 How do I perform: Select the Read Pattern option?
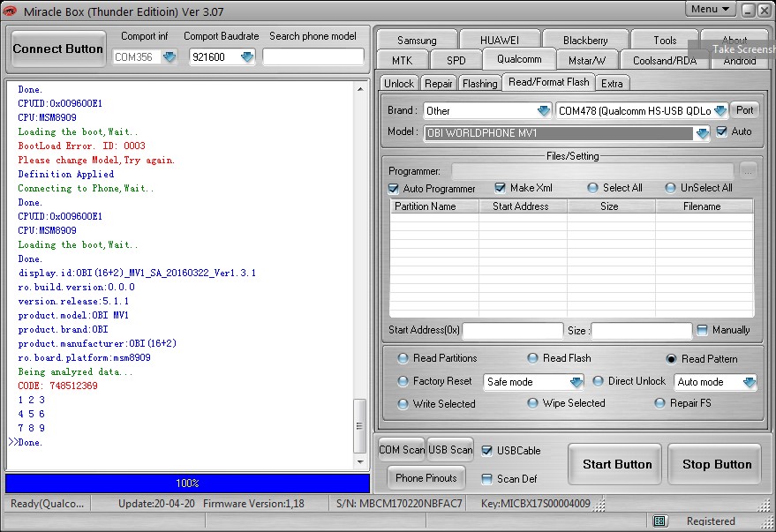(x=671, y=359)
